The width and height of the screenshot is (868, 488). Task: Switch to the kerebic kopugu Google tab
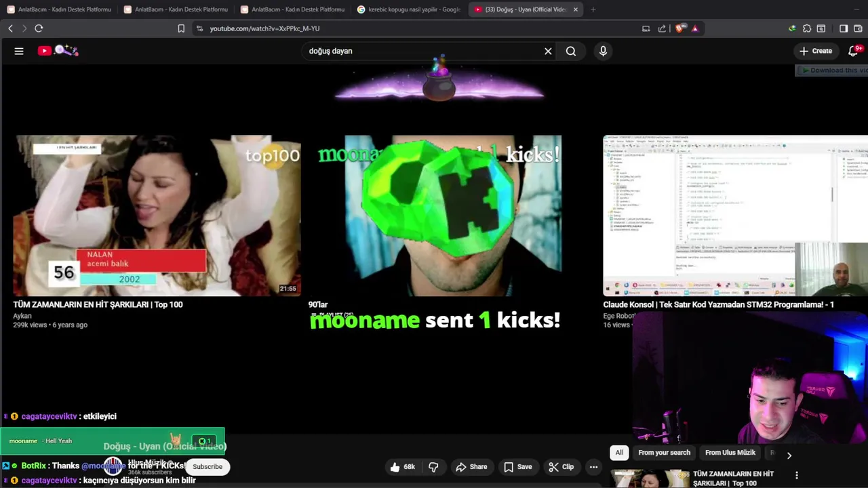pos(409,9)
